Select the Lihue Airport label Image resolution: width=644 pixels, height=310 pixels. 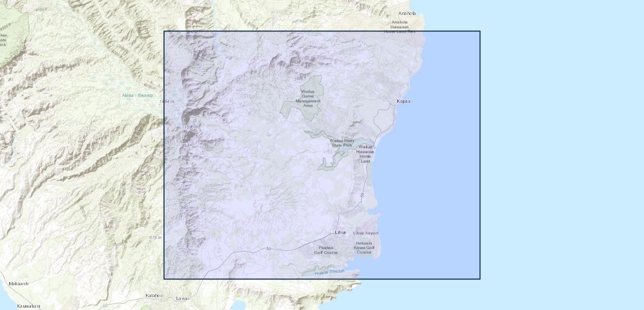tap(365, 233)
